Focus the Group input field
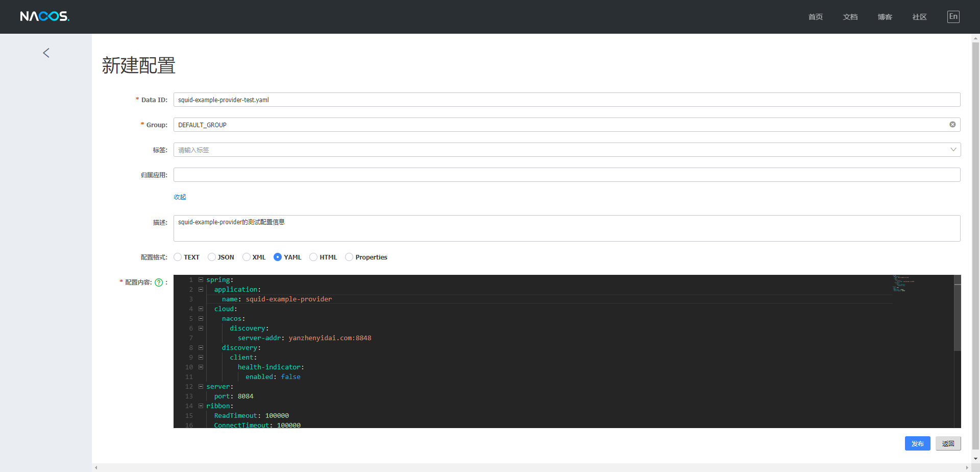Viewport: 980px width, 472px height. click(567, 125)
